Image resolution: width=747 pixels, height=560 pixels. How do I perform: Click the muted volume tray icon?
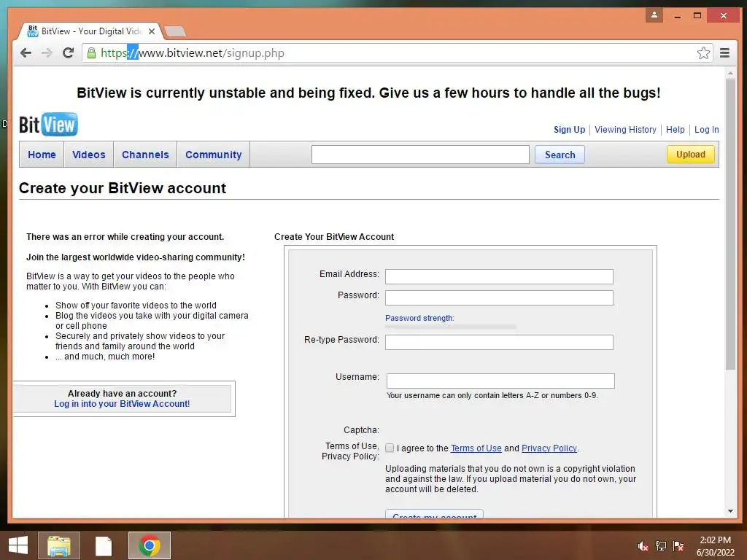click(643, 546)
